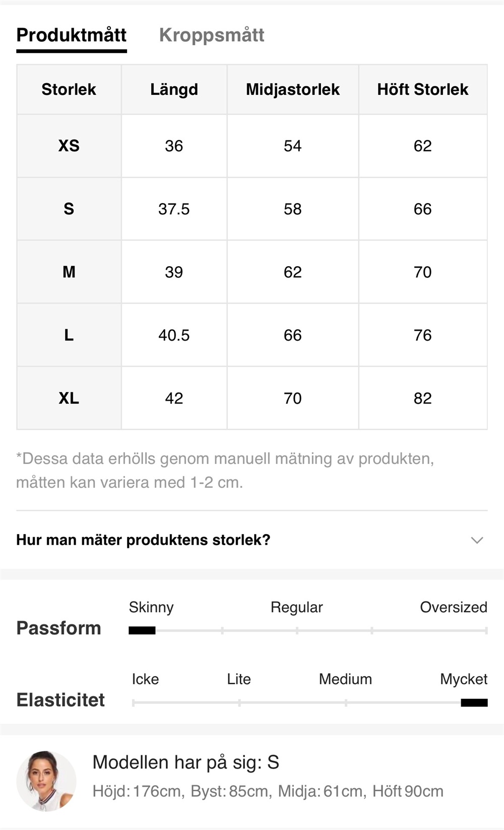Click the Medium label on Elasticitet scale
504x830 pixels.
(345, 679)
